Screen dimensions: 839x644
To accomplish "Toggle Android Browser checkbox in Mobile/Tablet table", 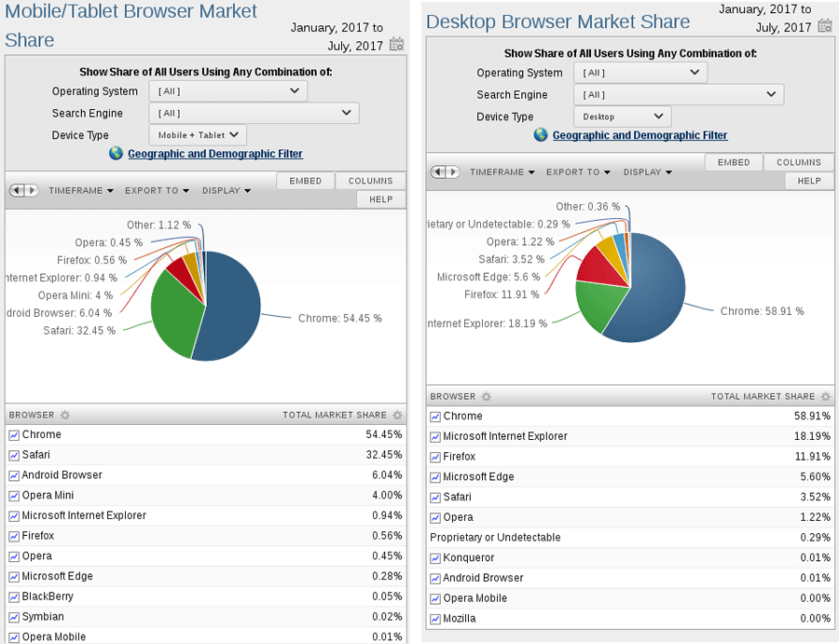I will tap(14, 476).
